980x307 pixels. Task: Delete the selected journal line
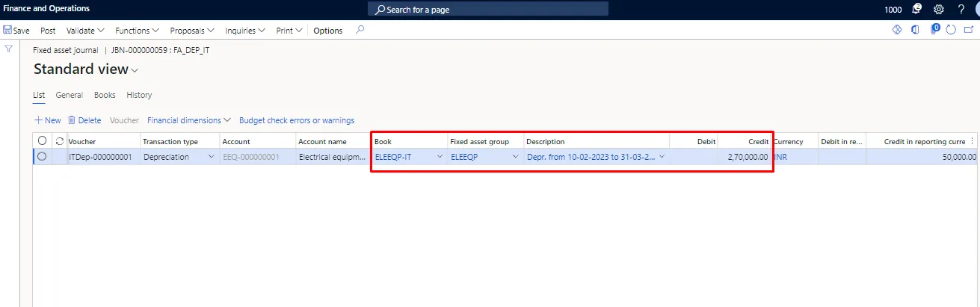(x=84, y=120)
